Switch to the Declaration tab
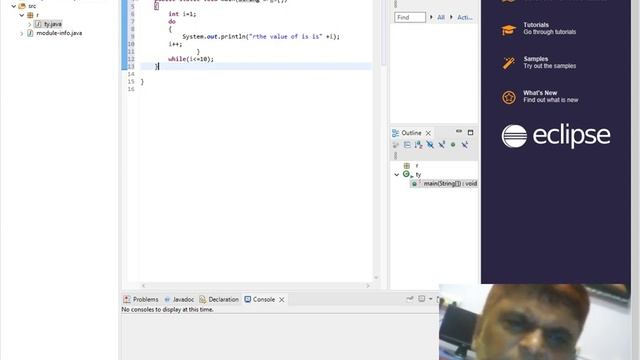Screen dimensions: 640x360 [x=223, y=300]
